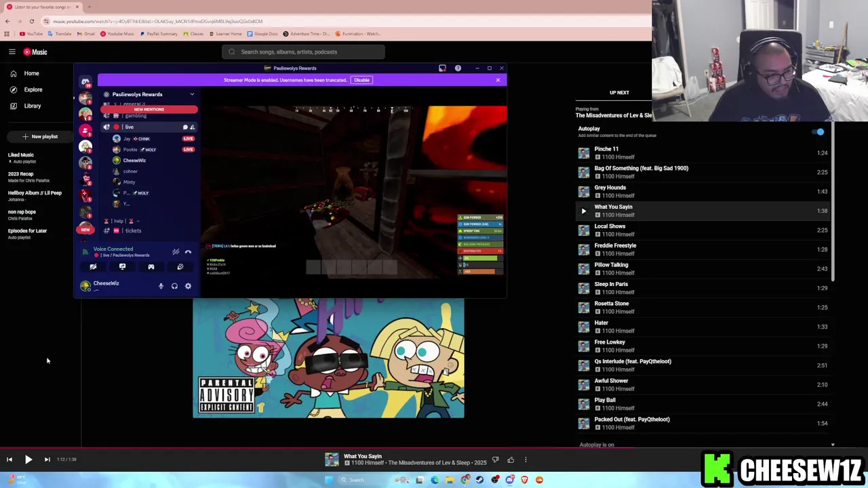Skip to the previous track
Image resolution: width=868 pixels, height=488 pixels.
(x=9, y=460)
